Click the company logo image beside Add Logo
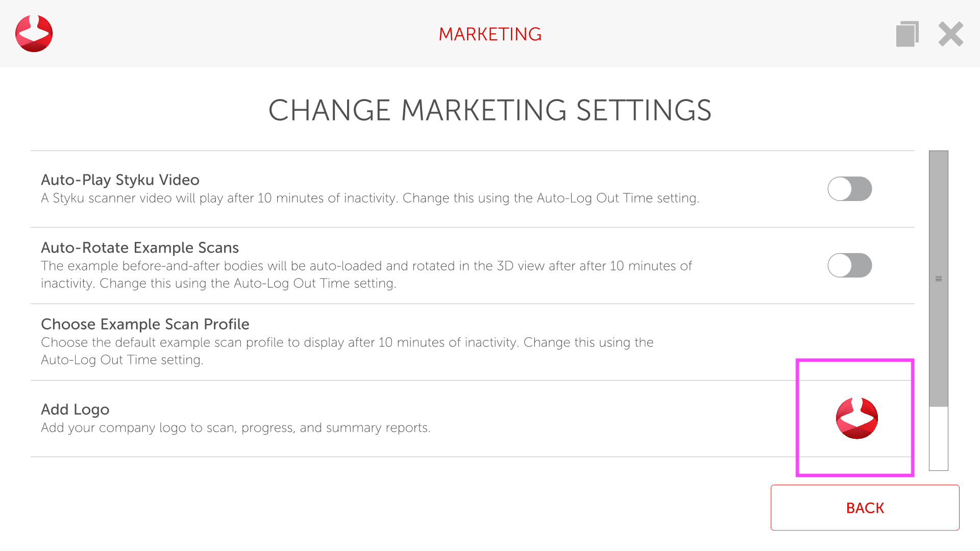The image size is (980, 551). 856,418
